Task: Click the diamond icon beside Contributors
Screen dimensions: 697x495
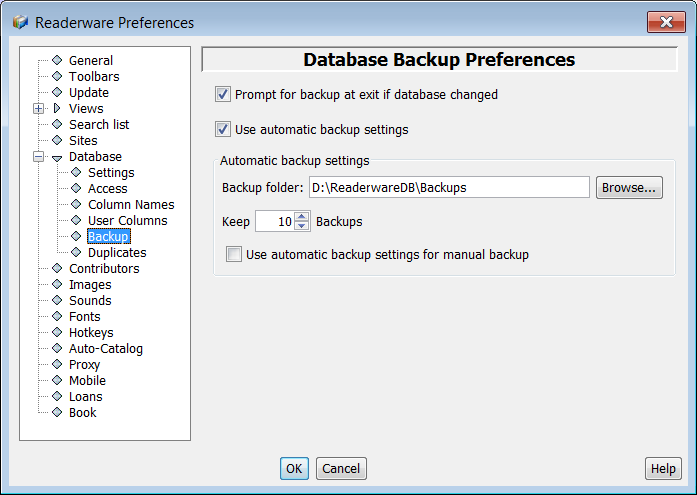Action: pyautogui.click(x=57, y=268)
